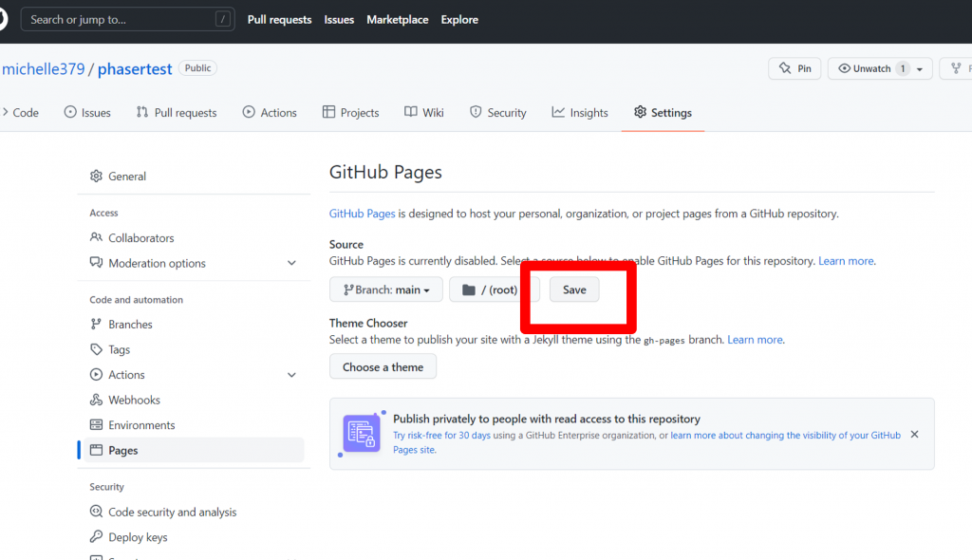972x560 pixels.
Task: Click the Issues circle icon in repo tabs
Action: pyautogui.click(x=70, y=112)
